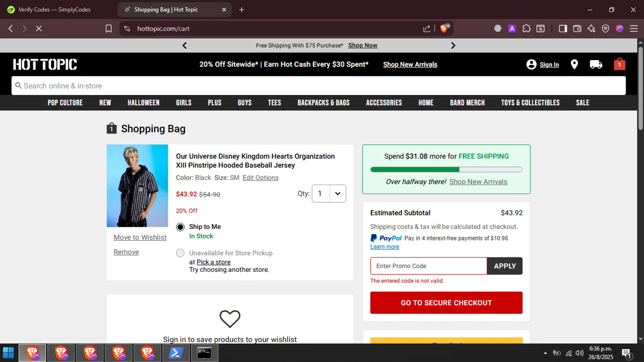Open the TOYS & COLLECTIBLES menu
The image size is (644, 362).
(530, 103)
